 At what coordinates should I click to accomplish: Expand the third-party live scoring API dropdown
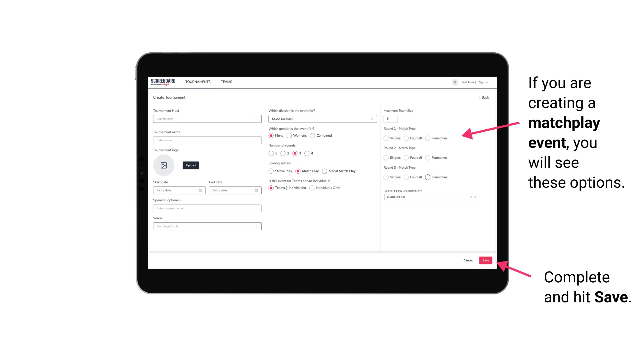[x=475, y=197]
